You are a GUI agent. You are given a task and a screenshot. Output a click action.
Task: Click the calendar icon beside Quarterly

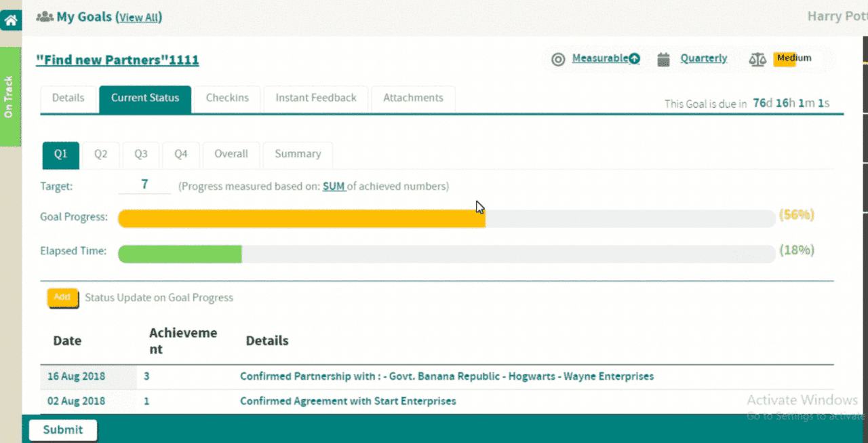[664, 60]
